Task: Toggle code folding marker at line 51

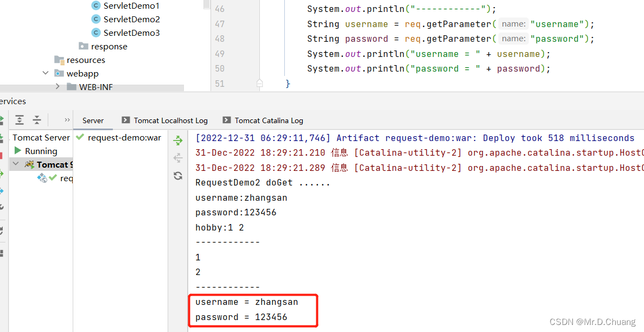Action: click(259, 84)
